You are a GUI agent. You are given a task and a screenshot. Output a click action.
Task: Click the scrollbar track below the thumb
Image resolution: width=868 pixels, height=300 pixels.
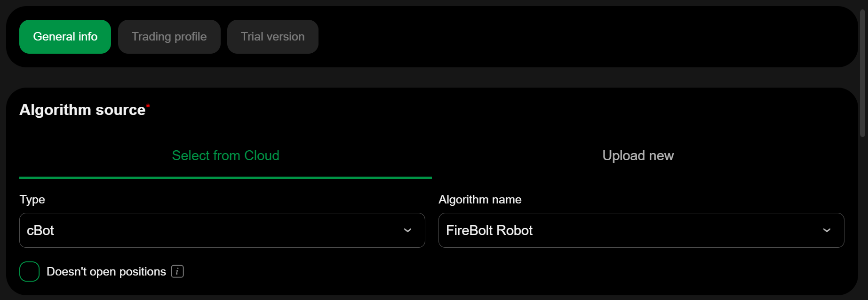click(x=863, y=217)
